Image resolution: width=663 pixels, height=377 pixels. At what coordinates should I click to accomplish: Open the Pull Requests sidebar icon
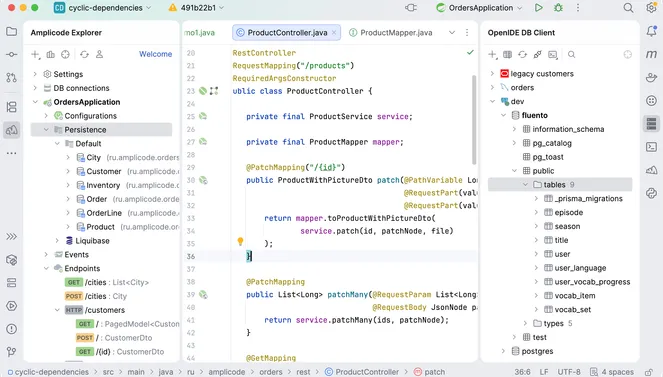[x=11, y=77]
